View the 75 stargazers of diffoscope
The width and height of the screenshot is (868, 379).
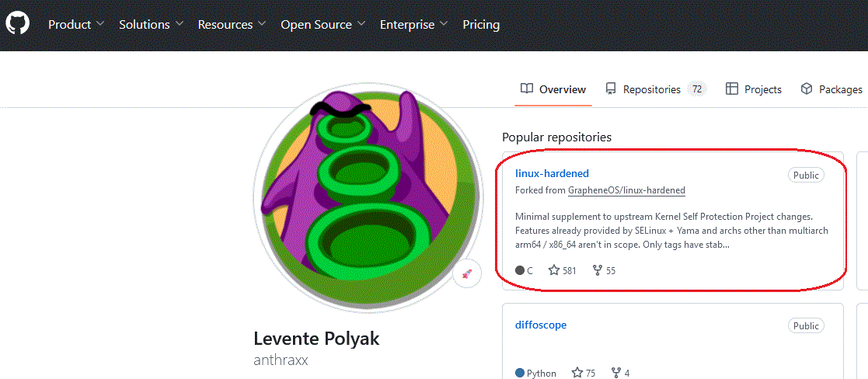pos(584,373)
